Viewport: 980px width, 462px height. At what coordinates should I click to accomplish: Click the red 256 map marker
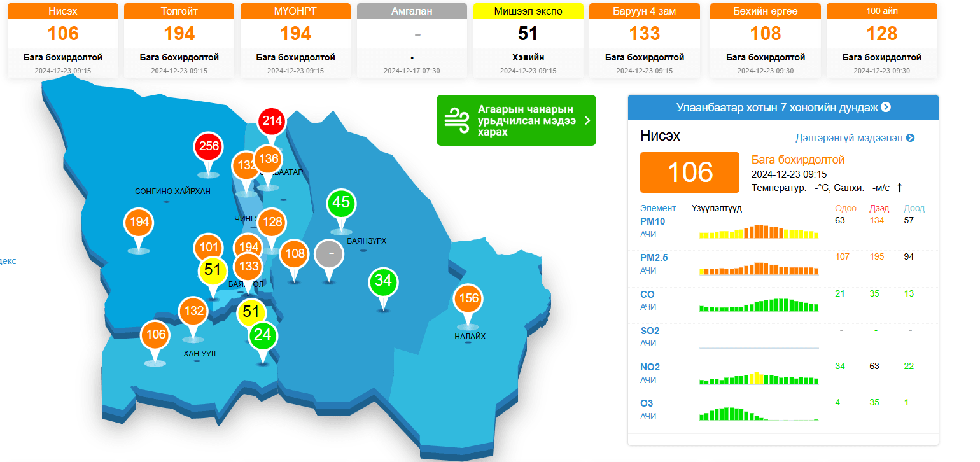coord(209,146)
